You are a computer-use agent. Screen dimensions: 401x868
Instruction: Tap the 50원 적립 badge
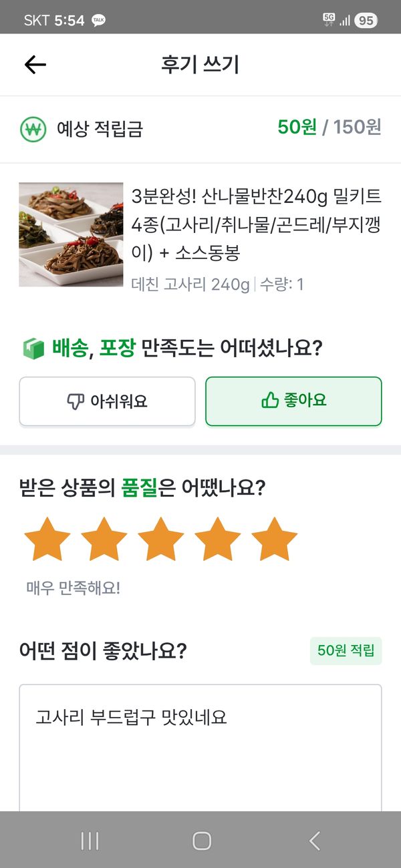pyautogui.click(x=346, y=651)
